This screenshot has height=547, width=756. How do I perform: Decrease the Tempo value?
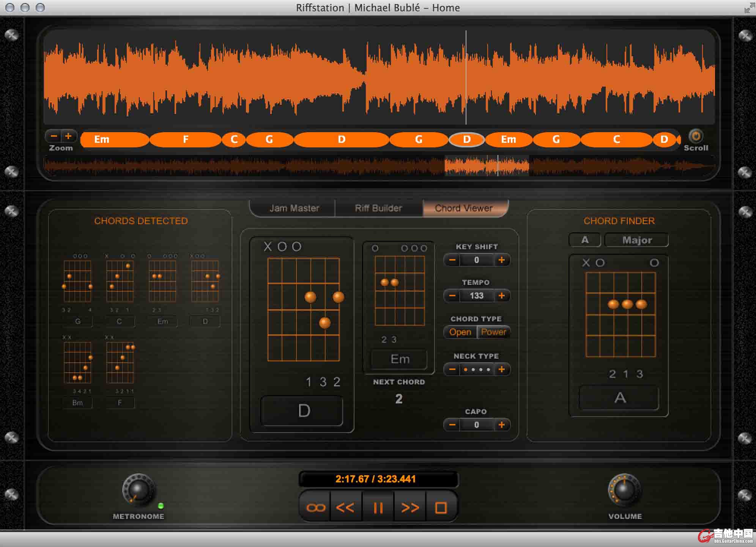click(x=452, y=296)
